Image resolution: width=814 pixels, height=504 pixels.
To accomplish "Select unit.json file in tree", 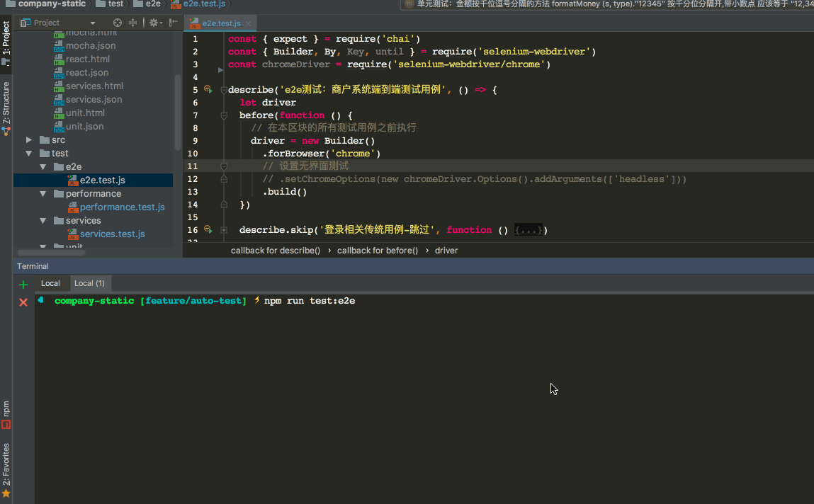I will click(84, 127).
